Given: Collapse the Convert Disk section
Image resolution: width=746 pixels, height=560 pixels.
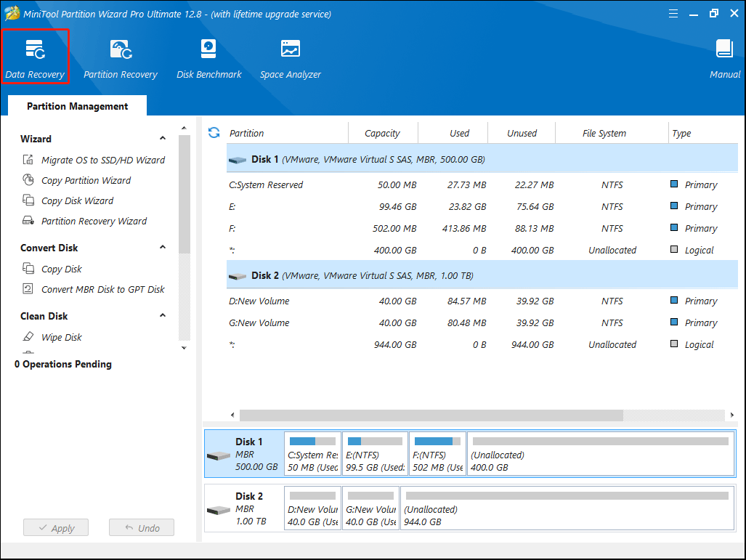Looking at the screenshot, I should (x=163, y=247).
